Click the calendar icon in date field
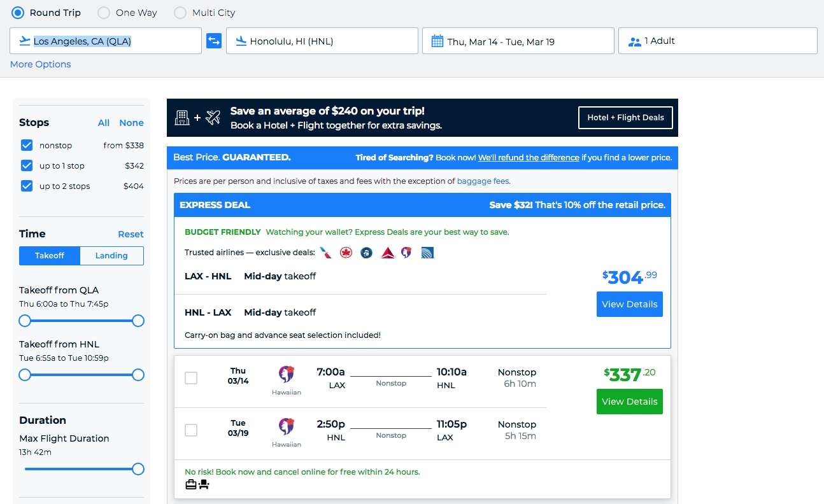 coord(437,41)
